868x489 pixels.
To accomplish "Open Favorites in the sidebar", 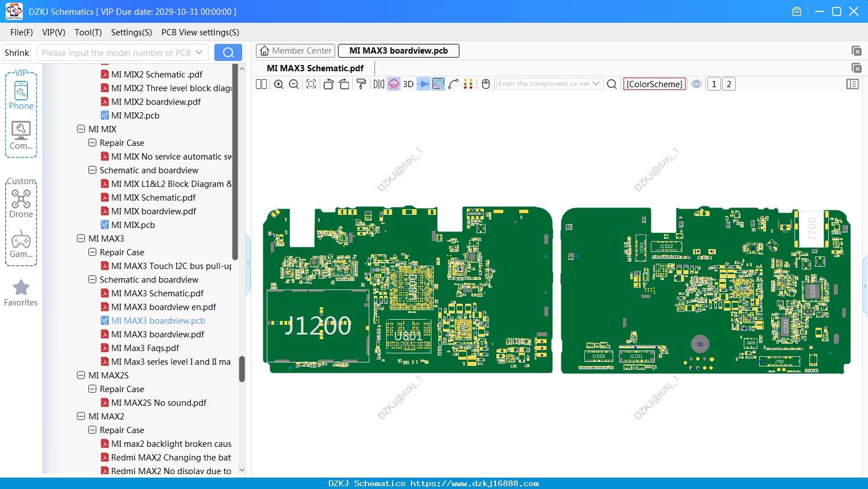I will (21, 293).
